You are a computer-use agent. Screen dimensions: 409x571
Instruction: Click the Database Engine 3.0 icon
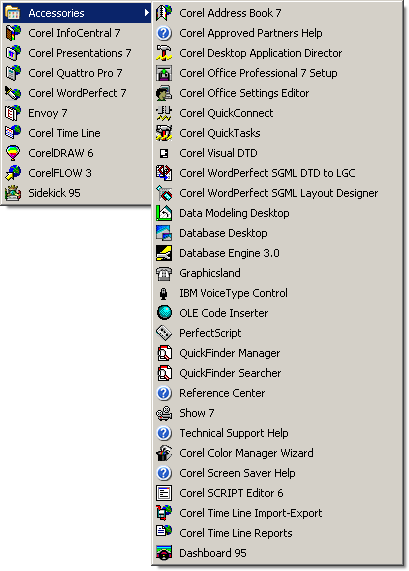point(164,253)
